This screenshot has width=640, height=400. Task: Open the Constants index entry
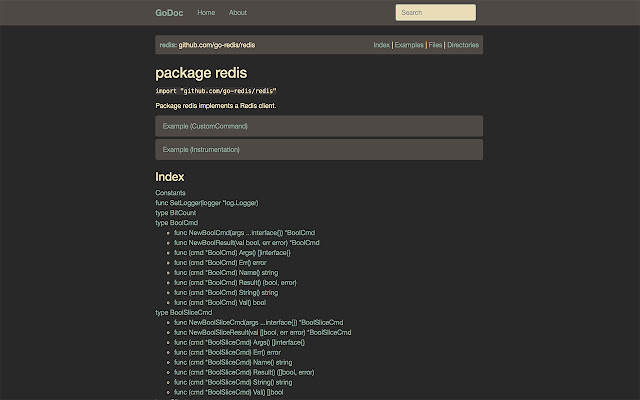coord(170,193)
